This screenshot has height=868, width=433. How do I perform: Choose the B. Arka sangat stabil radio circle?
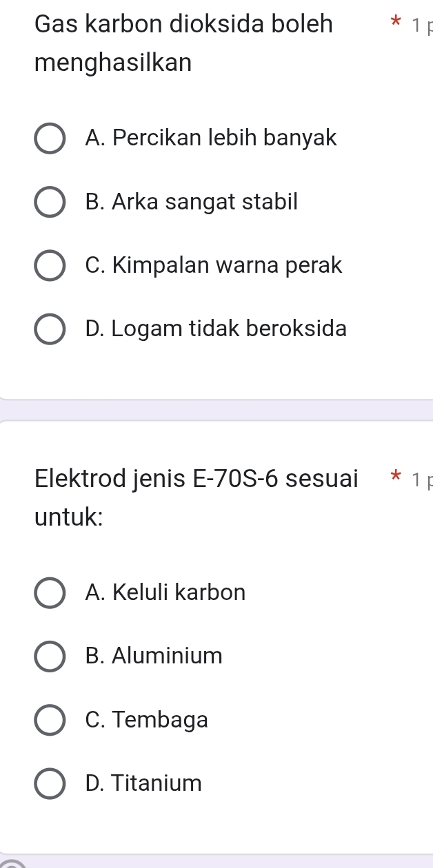pyautogui.click(x=50, y=203)
